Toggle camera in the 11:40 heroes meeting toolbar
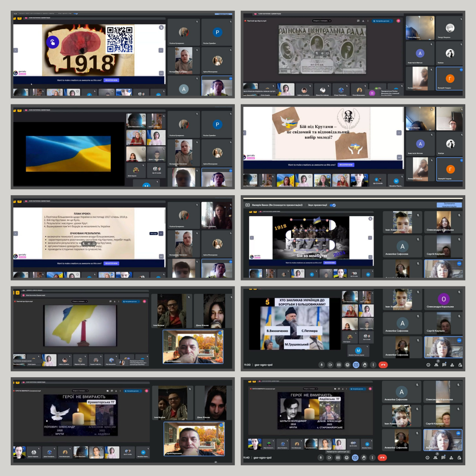Viewport: 476px width, 476px height. [x=329, y=457]
